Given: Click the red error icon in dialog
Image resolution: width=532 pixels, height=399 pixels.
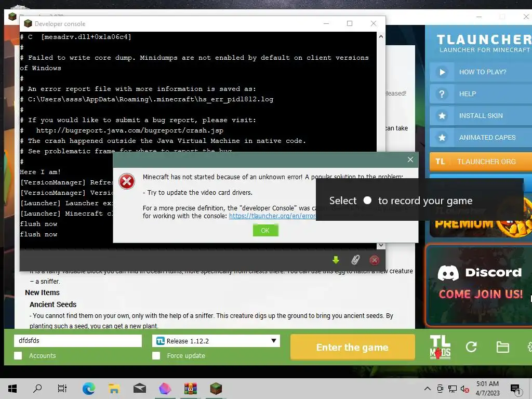Looking at the screenshot, I should tap(127, 181).
